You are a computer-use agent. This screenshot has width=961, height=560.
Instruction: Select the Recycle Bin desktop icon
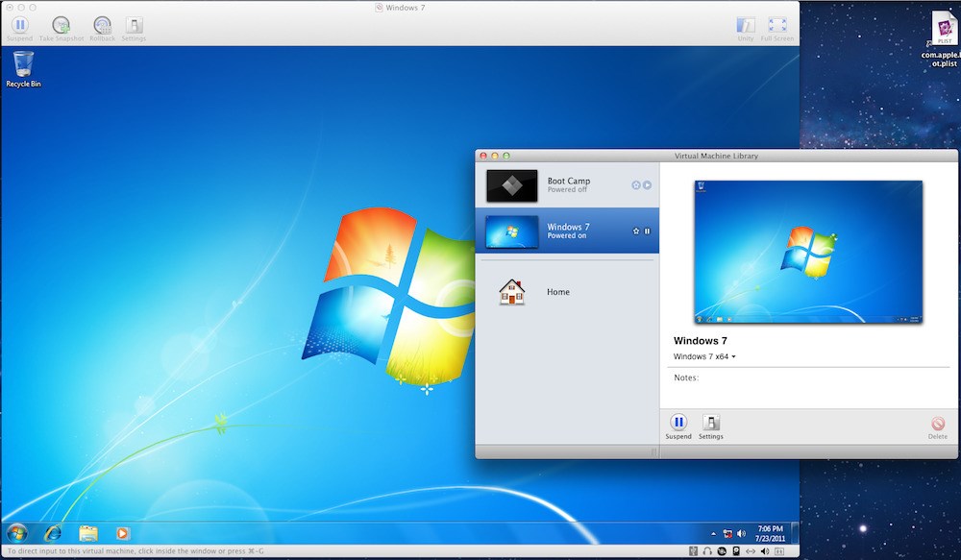23,69
